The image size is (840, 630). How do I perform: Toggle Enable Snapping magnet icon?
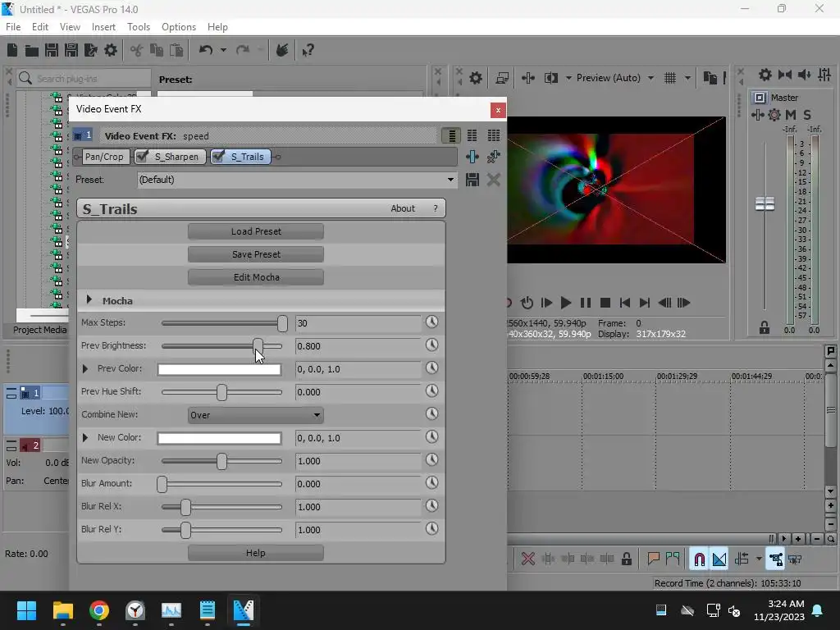pyautogui.click(x=699, y=559)
